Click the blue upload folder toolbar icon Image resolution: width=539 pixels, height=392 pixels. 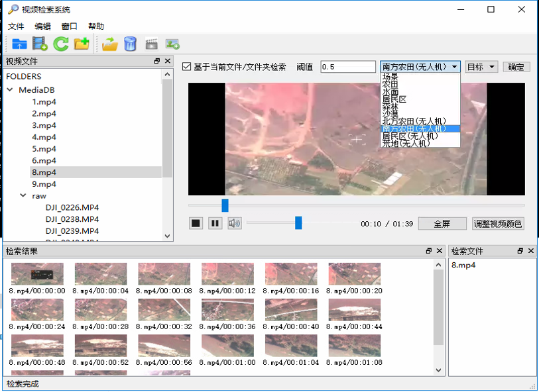19,44
